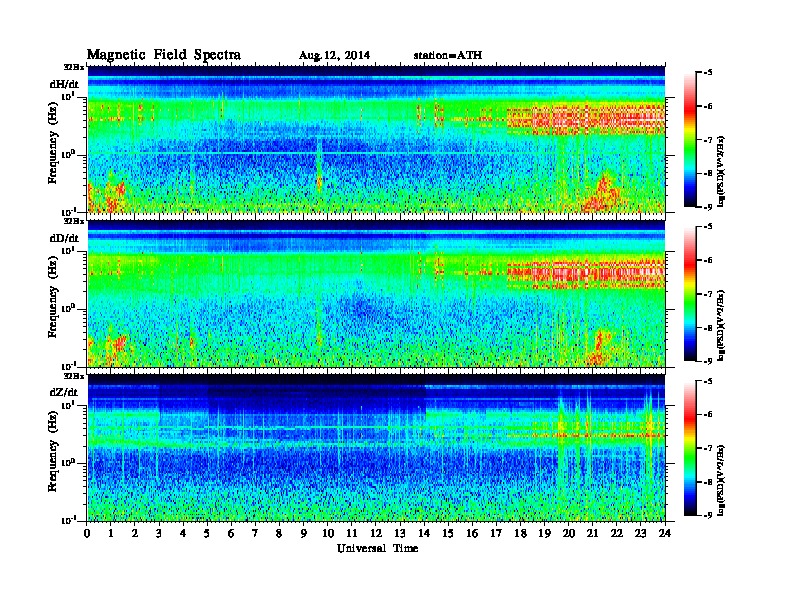The image size is (792, 612).
Task: Click the "-7" tick on dD/dt color scale
Action: tap(708, 294)
